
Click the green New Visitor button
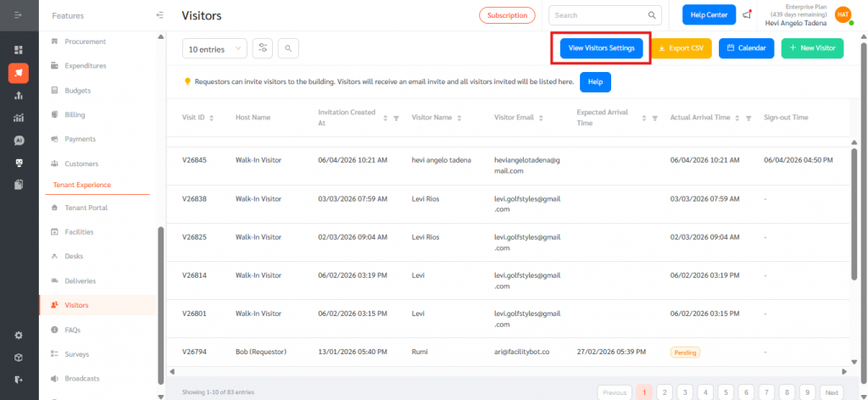tap(812, 48)
